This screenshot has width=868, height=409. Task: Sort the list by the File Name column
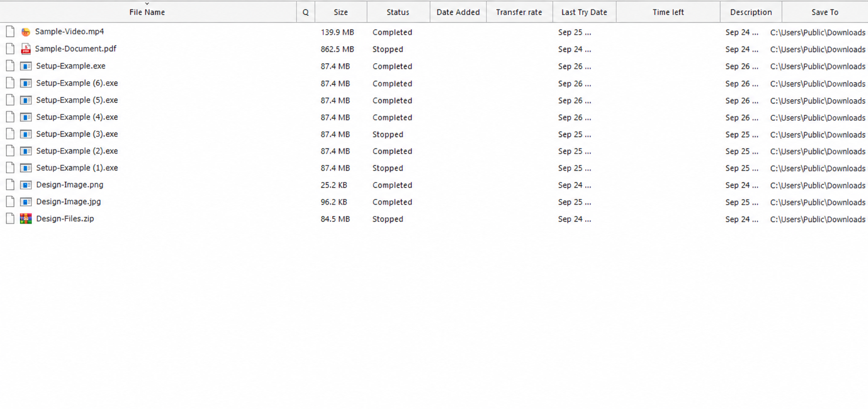[x=147, y=12]
